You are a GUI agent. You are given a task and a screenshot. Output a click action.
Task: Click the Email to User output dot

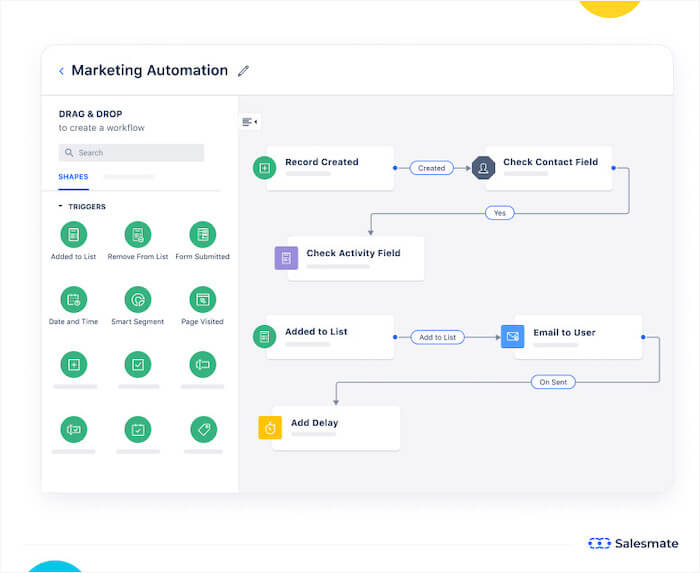643,337
